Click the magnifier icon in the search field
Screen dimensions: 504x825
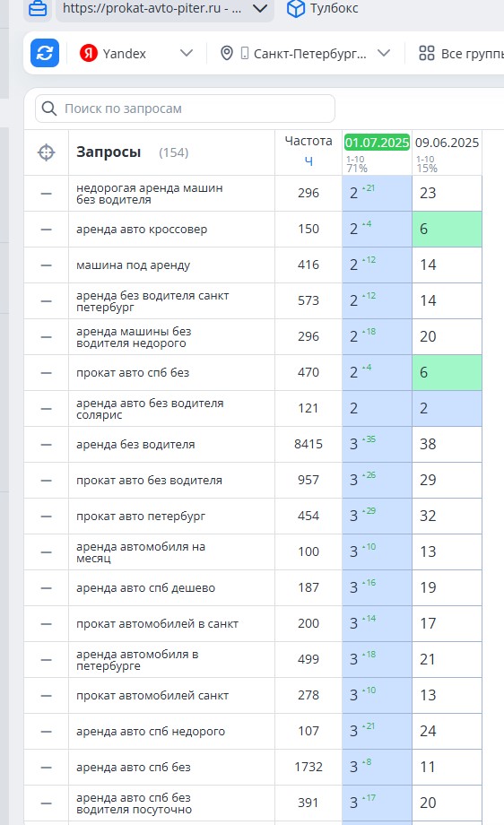tap(49, 109)
